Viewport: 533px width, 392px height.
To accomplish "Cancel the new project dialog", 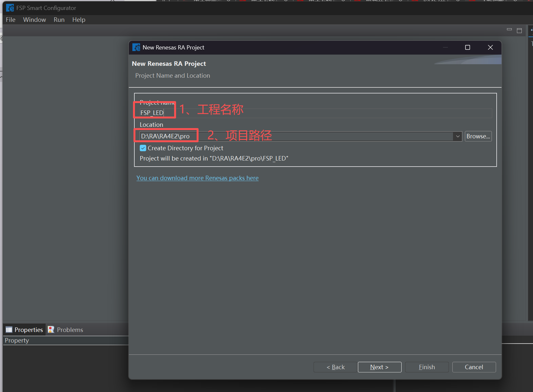I will pyautogui.click(x=474, y=367).
